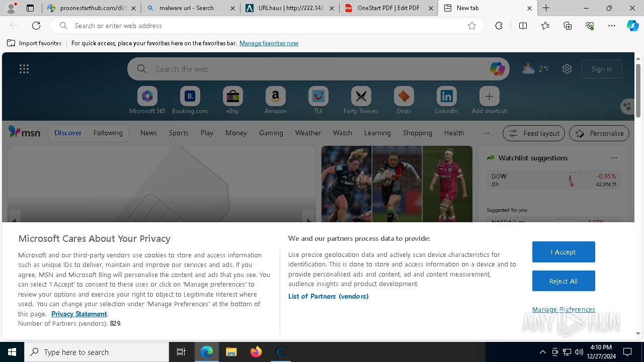This screenshot has height=362, width=644.
Task: Open the Deals shortcut tile
Action: pyautogui.click(x=404, y=101)
